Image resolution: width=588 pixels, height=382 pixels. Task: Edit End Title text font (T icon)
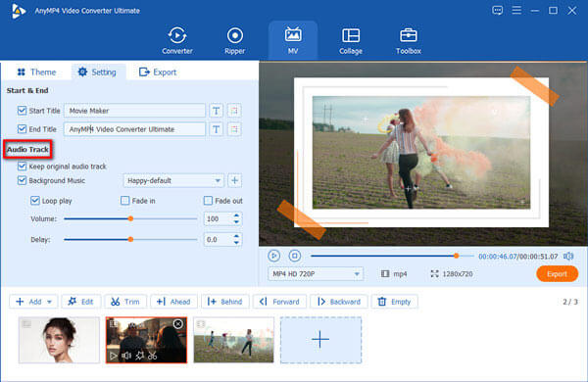(x=216, y=129)
